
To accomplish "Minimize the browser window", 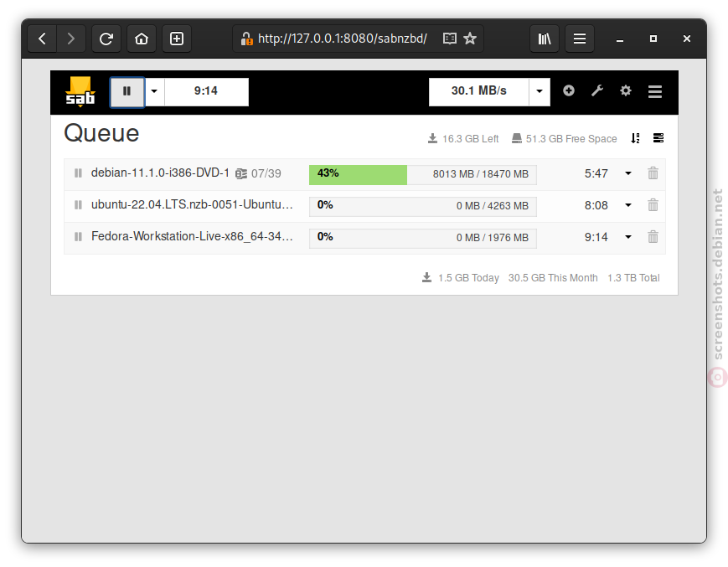I will 619,39.
